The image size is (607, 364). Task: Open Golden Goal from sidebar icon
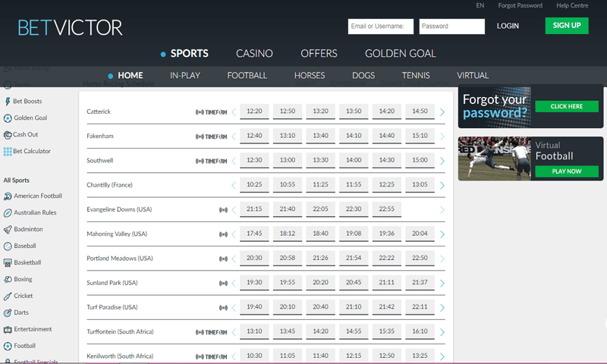pos(8,118)
